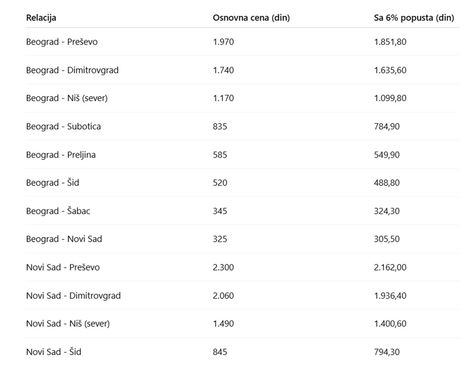Select the Beograd - Dimitrovgrad route
460x368 pixels.
coord(72,70)
